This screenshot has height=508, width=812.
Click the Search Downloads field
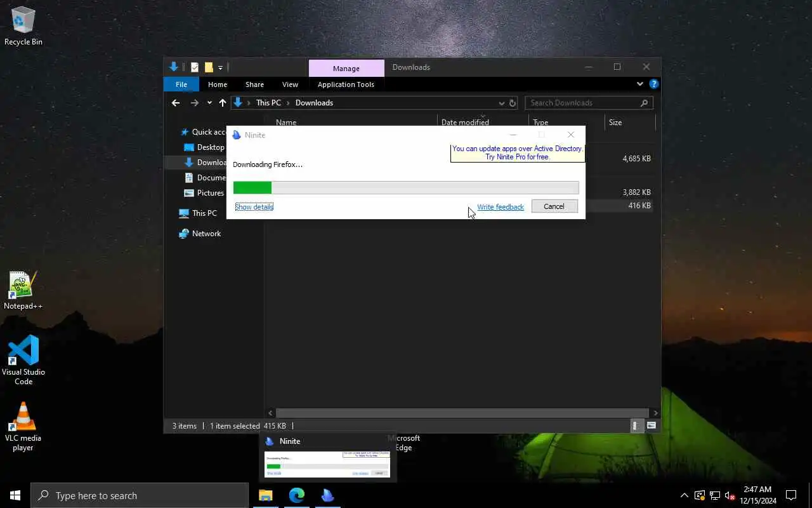pyautogui.click(x=589, y=103)
